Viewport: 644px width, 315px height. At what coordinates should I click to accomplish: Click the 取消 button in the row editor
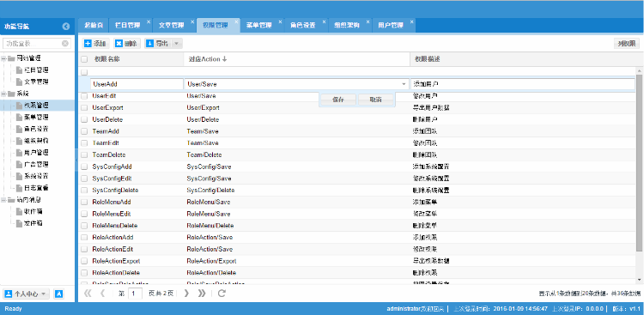coord(375,100)
